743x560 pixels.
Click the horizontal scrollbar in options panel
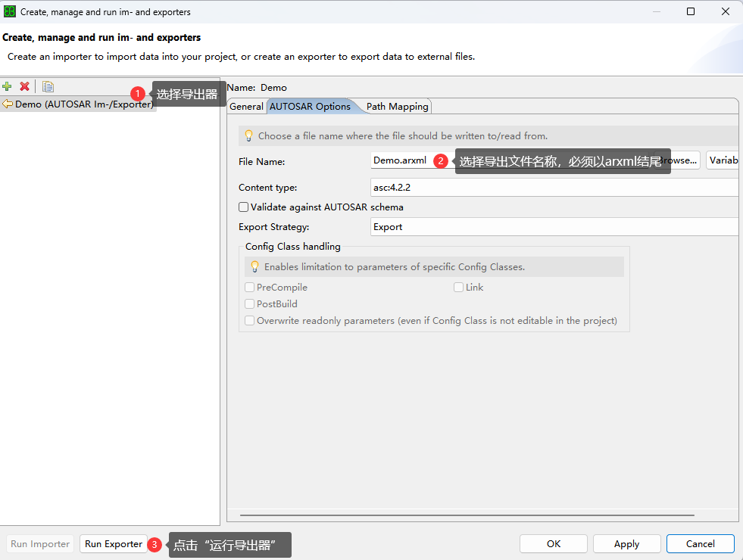point(467,515)
